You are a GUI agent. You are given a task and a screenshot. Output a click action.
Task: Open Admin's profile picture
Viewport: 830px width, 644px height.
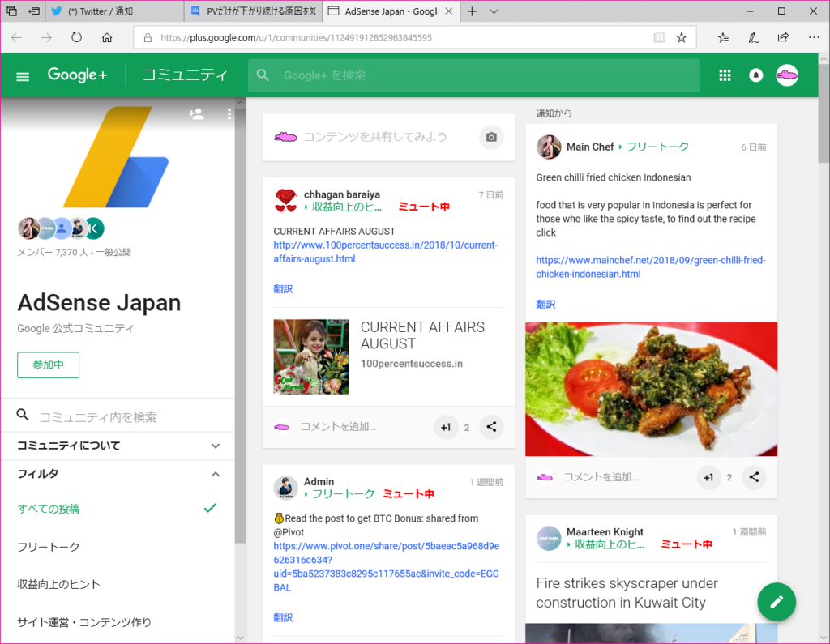coord(286,488)
